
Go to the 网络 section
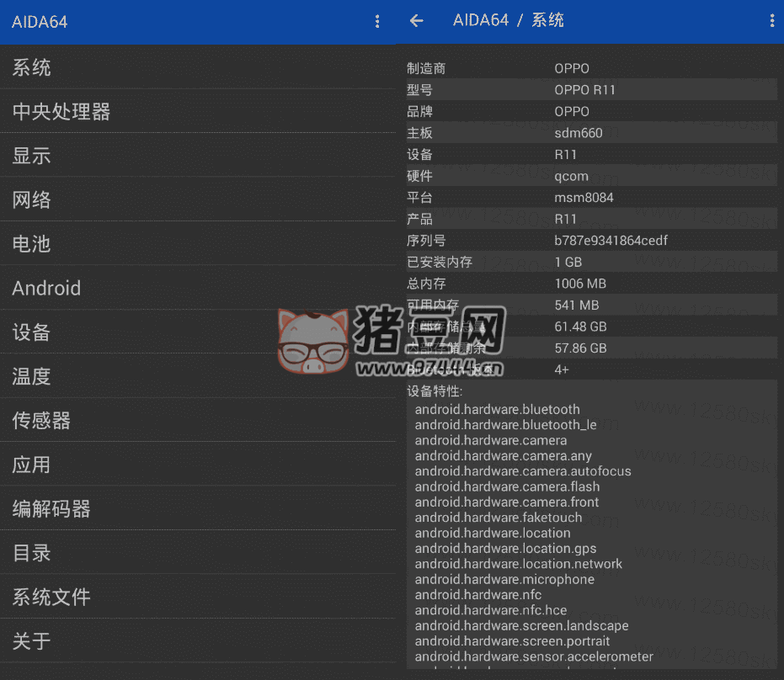pyautogui.click(x=197, y=199)
